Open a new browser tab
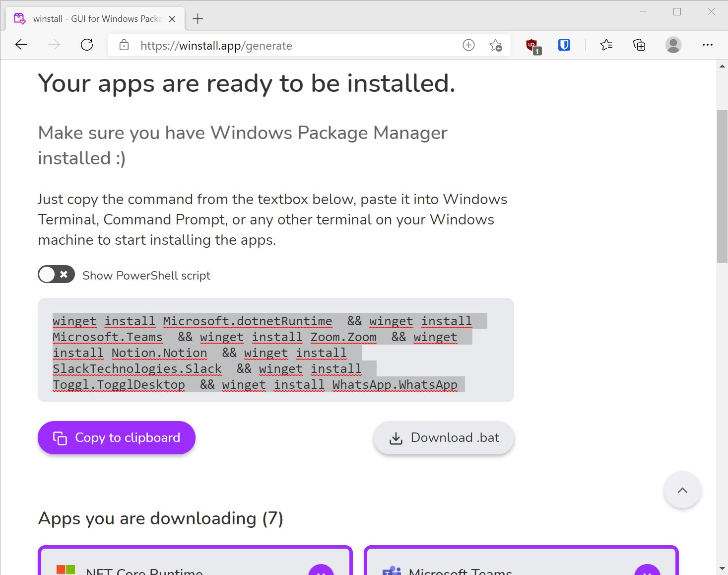The image size is (728, 575). point(198,19)
